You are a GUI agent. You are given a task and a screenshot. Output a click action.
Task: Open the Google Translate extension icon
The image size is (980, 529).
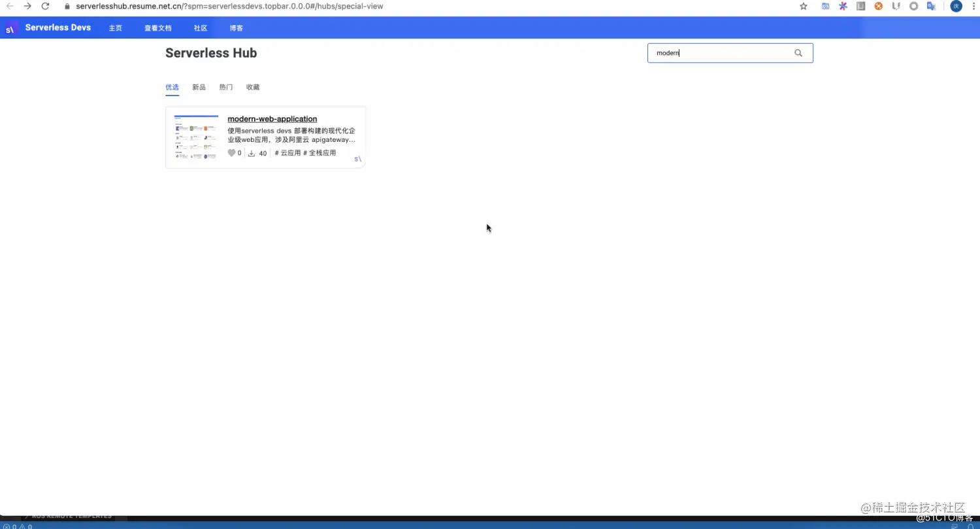click(932, 6)
